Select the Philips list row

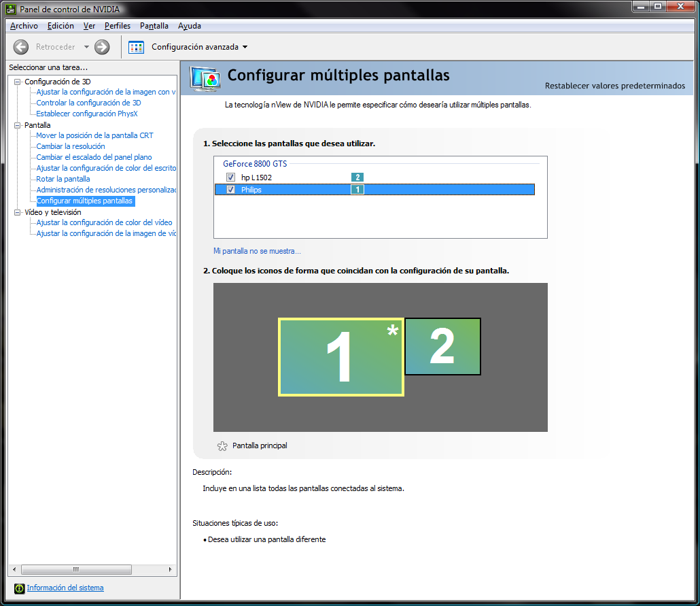pyautogui.click(x=374, y=190)
